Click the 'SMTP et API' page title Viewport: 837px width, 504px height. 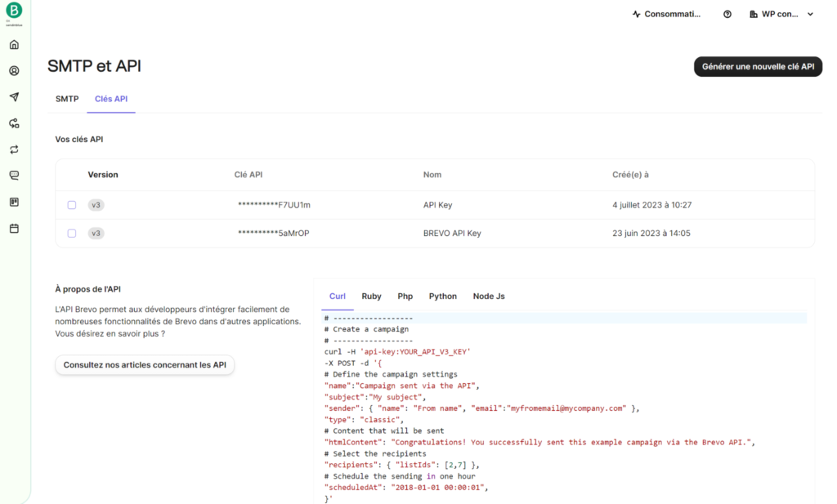[95, 66]
